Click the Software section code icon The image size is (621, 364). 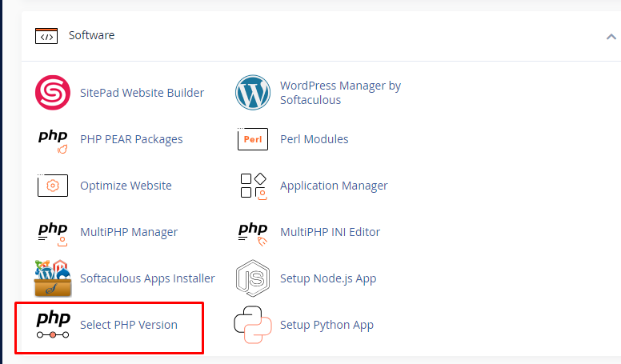point(46,36)
